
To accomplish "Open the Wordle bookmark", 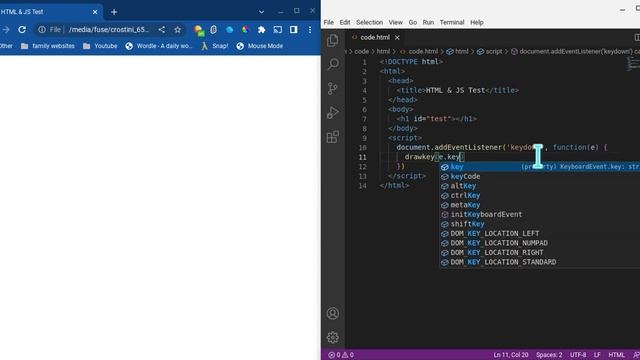I will (x=158, y=46).
